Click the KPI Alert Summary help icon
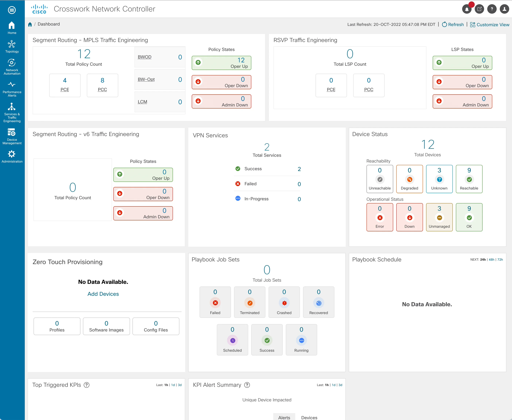This screenshot has height=420, width=512. click(247, 385)
